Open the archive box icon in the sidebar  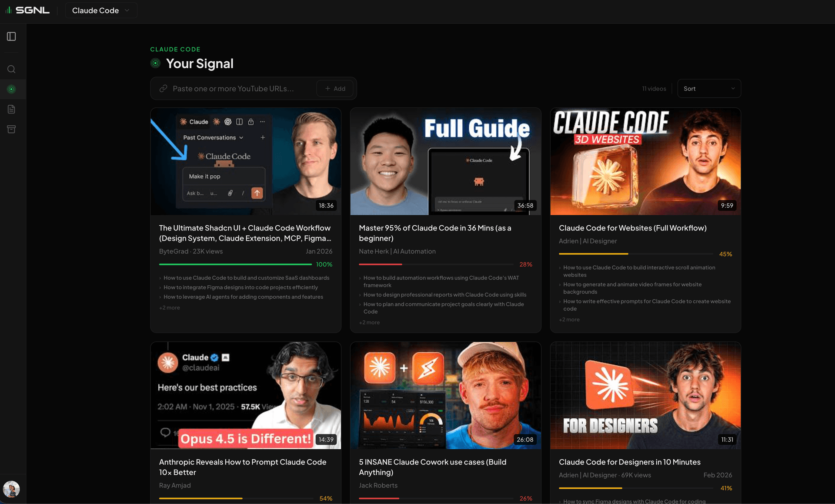tap(11, 129)
